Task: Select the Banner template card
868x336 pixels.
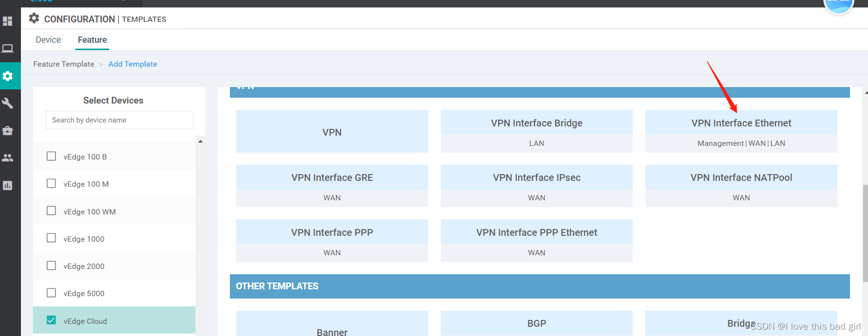Action: [332, 324]
